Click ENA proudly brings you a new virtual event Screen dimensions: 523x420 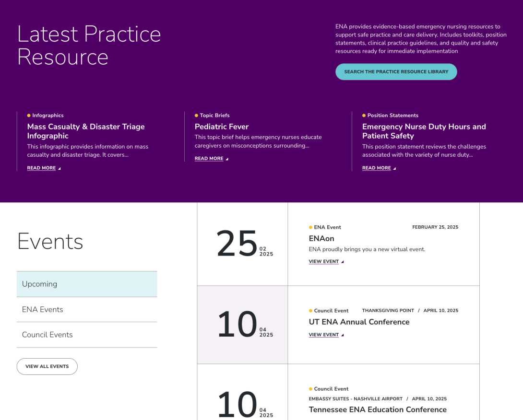[x=367, y=249]
